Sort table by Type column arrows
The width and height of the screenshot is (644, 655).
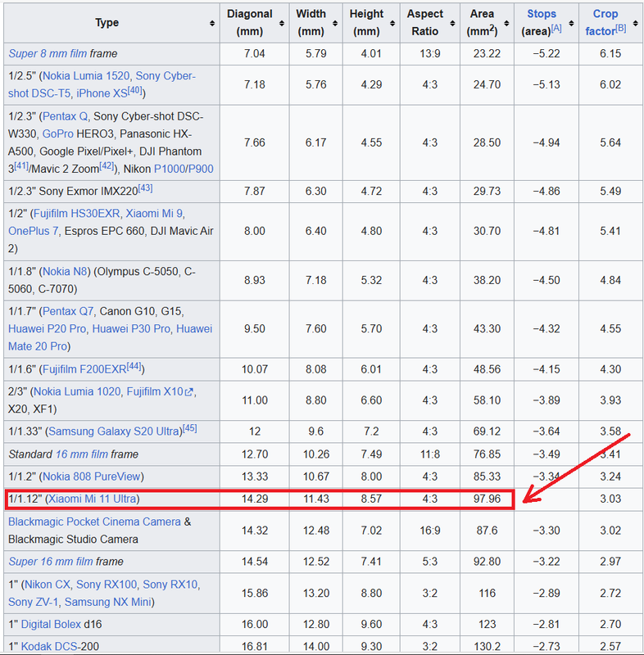coord(212,24)
